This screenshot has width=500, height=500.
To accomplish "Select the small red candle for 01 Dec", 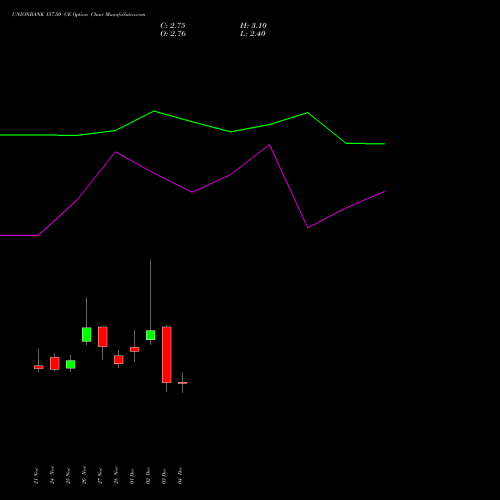I will coord(135,349).
